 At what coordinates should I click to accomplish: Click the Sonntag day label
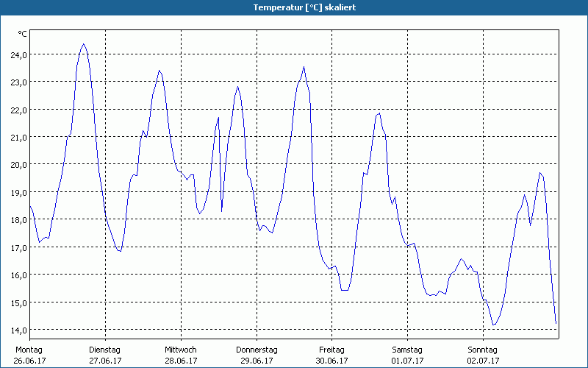(x=483, y=350)
